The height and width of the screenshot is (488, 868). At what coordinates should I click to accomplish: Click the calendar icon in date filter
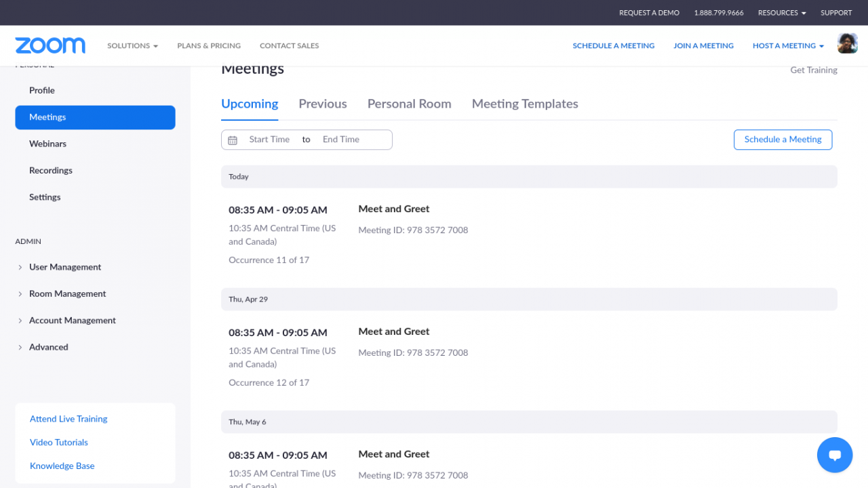tap(233, 140)
